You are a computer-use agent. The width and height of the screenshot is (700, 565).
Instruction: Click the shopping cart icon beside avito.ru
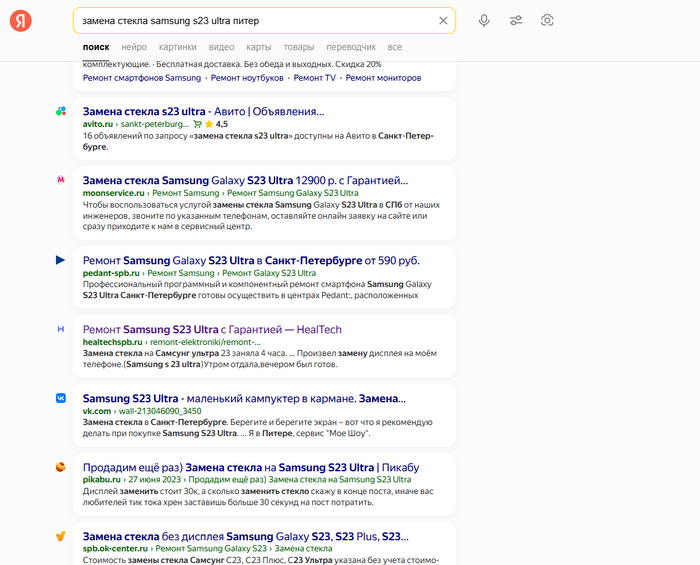point(197,124)
